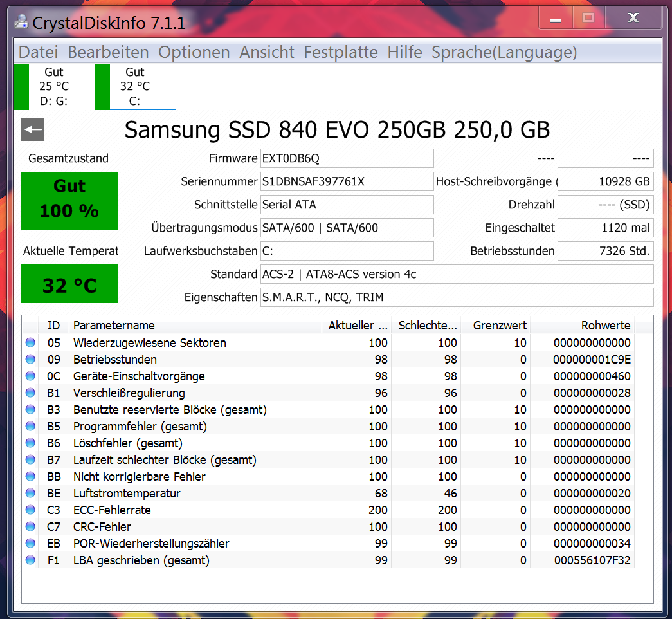Click the Betriebsstunden value 7326 Std.

pyautogui.click(x=606, y=251)
